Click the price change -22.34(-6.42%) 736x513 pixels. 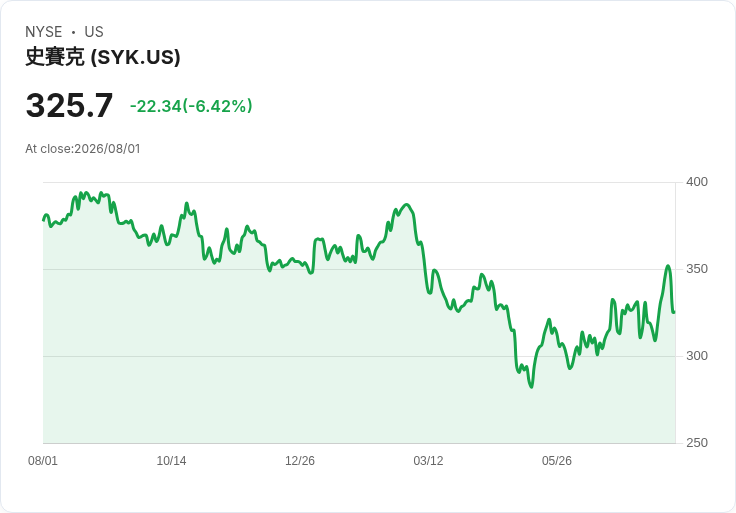(x=191, y=106)
